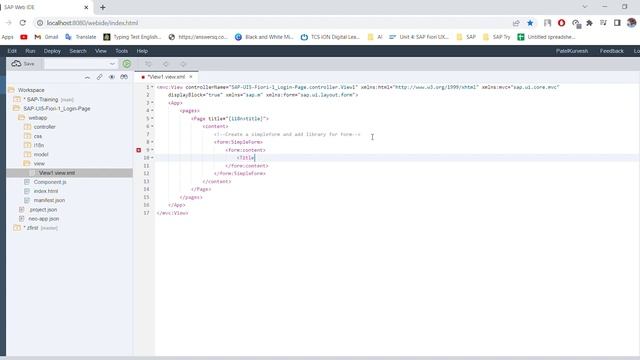This screenshot has width=640, height=360.
Task: Click the red error marker on line 9
Action: tap(138, 150)
